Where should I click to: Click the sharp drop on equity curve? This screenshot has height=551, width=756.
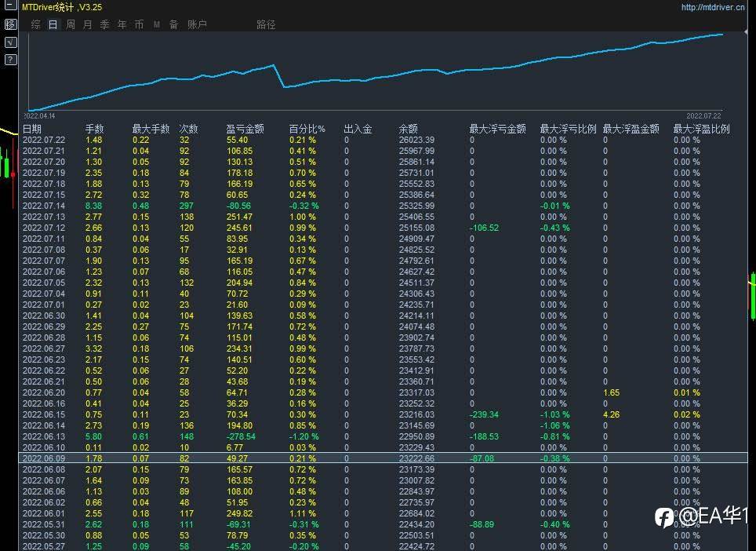pyautogui.click(x=279, y=76)
